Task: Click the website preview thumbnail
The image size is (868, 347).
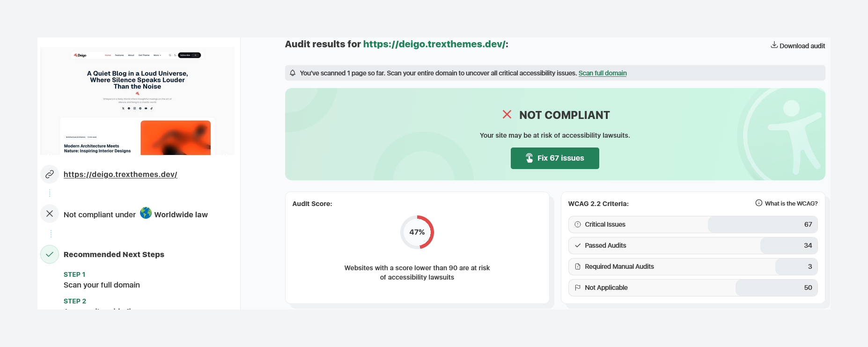Action: 137,101
